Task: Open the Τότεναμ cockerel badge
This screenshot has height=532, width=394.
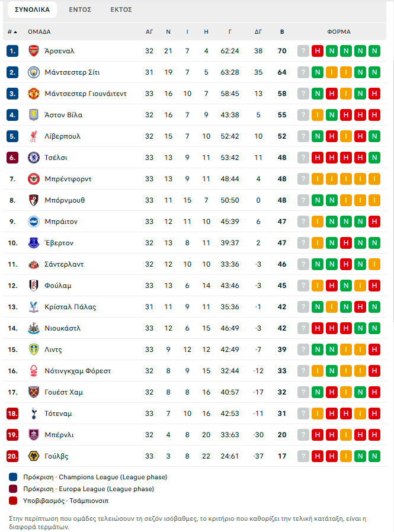Action: pos(33,414)
